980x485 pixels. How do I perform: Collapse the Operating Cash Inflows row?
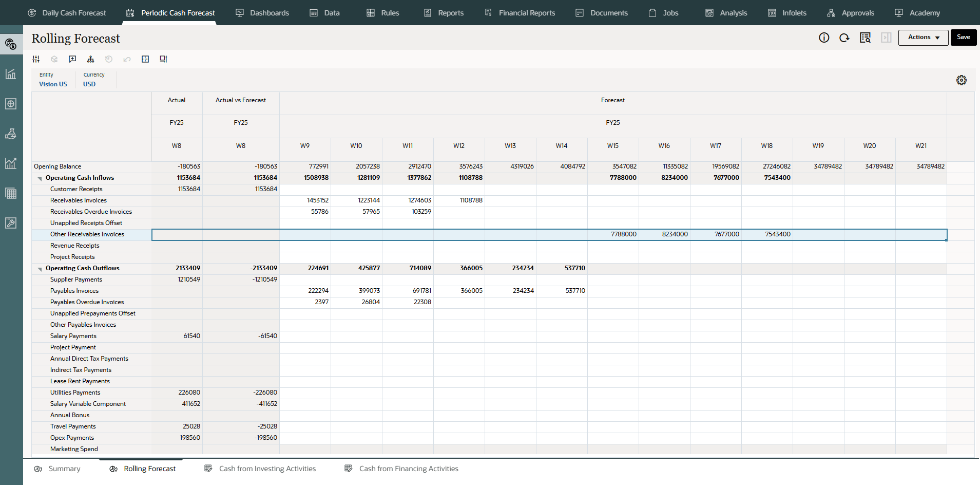(40, 178)
